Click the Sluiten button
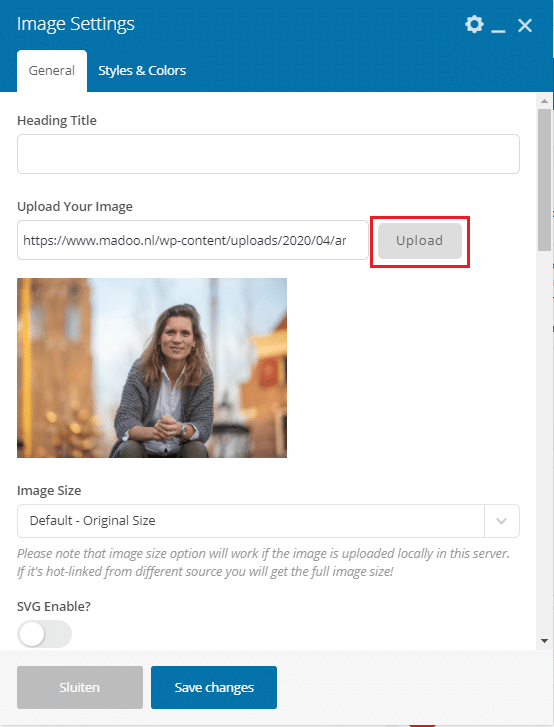The width and height of the screenshot is (554, 727). tap(80, 687)
